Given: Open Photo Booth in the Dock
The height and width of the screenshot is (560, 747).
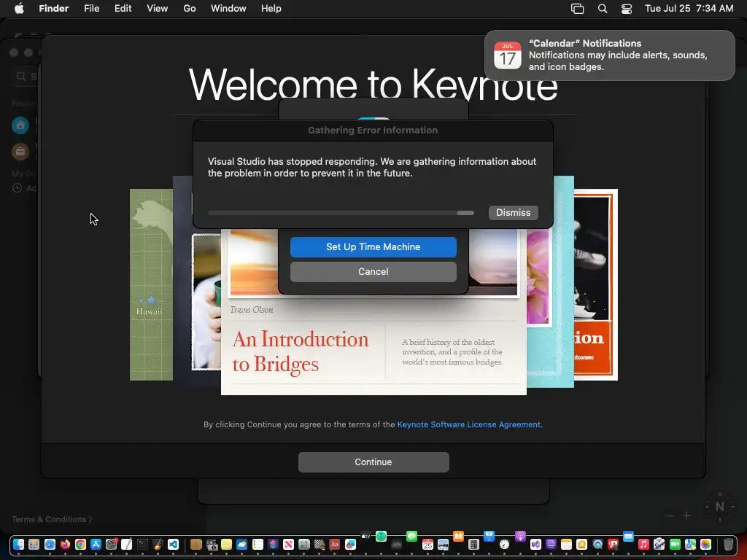Looking at the screenshot, I should (613, 544).
